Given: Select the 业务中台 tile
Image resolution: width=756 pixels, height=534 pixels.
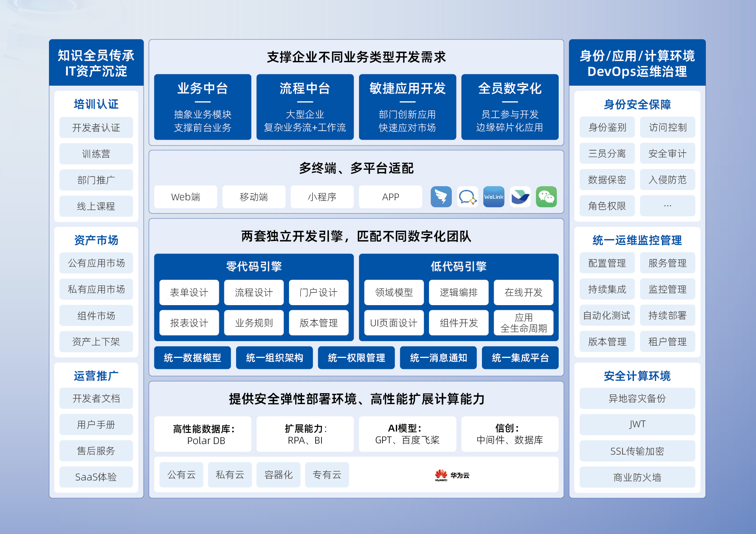Looking at the screenshot, I should [x=202, y=106].
